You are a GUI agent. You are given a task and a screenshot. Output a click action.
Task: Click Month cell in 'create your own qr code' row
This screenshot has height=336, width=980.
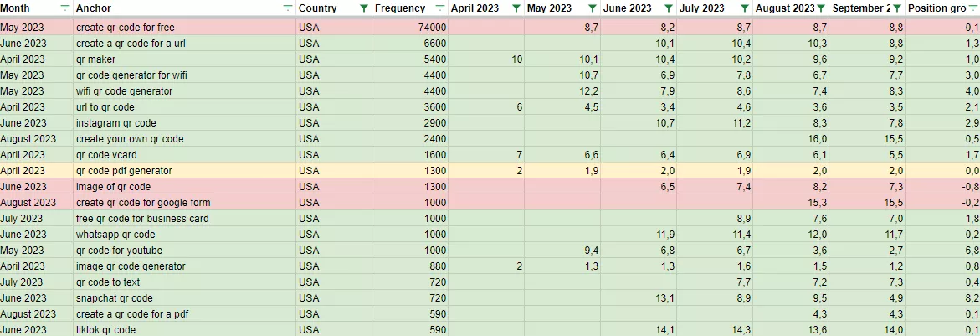[36, 139]
